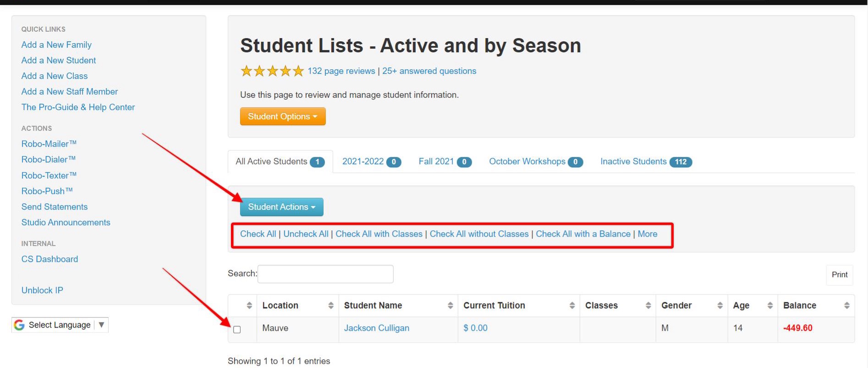Open Jackson Culligan student link

click(x=377, y=328)
